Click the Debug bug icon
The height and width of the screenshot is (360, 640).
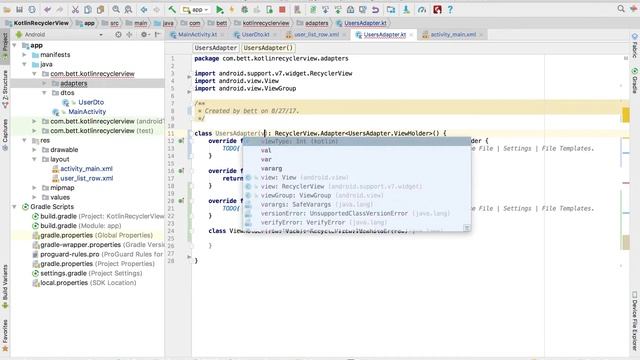(x=244, y=9)
